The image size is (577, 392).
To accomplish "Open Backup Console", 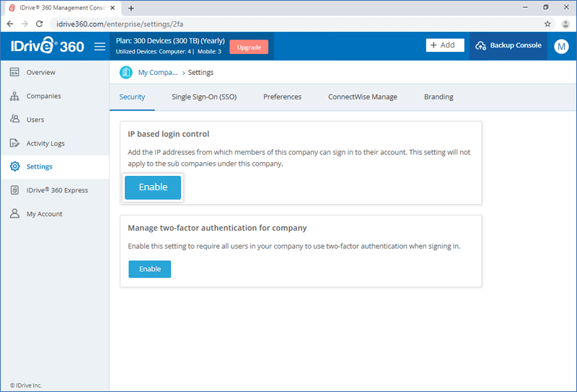I will pyautogui.click(x=508, y=45).
